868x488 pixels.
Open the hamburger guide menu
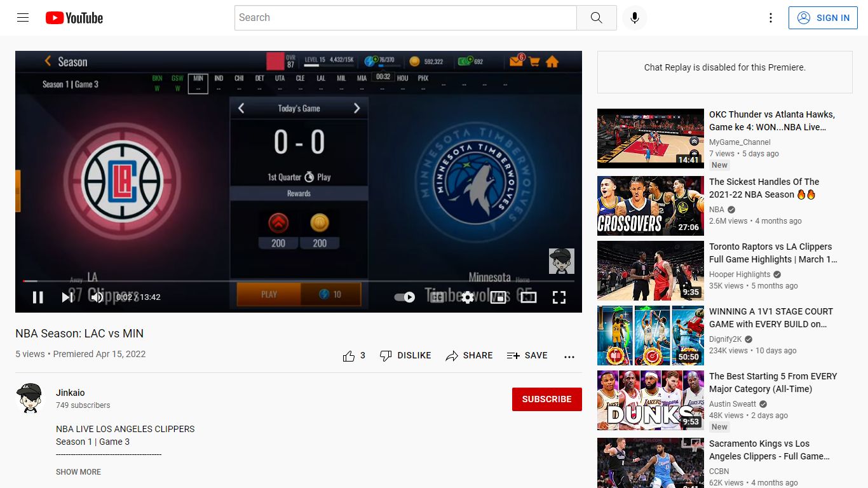(x=23, y=18)
